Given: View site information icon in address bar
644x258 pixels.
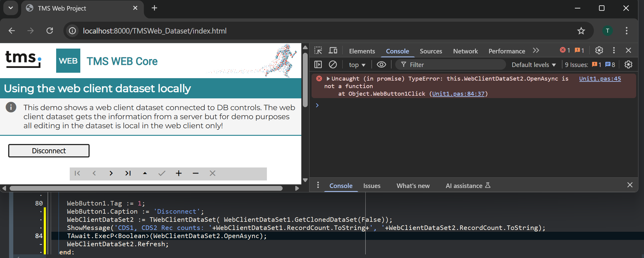Looking at the screenshot, I should (72, 31).
